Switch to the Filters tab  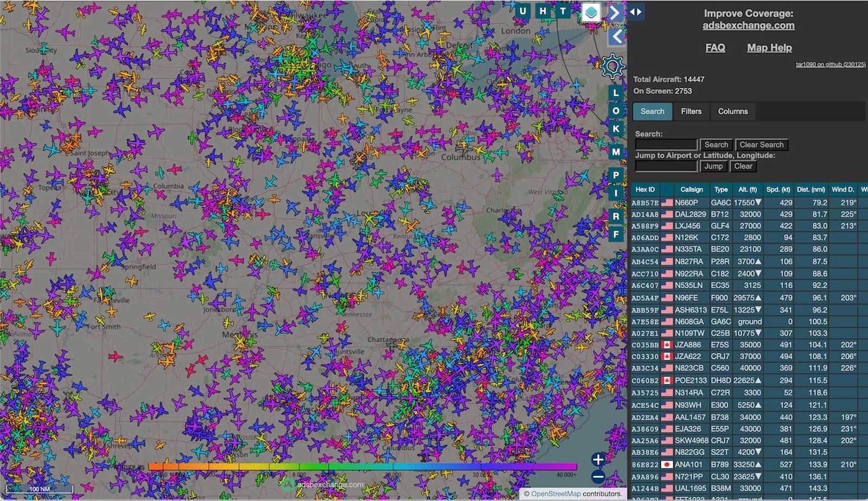click(691, 111)
